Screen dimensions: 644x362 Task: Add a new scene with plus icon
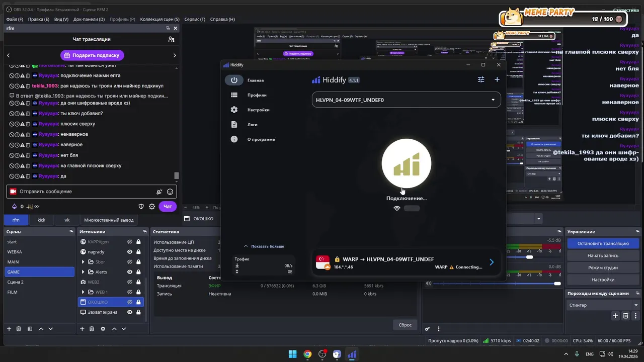pyautogui.click(x=9, y=329)
